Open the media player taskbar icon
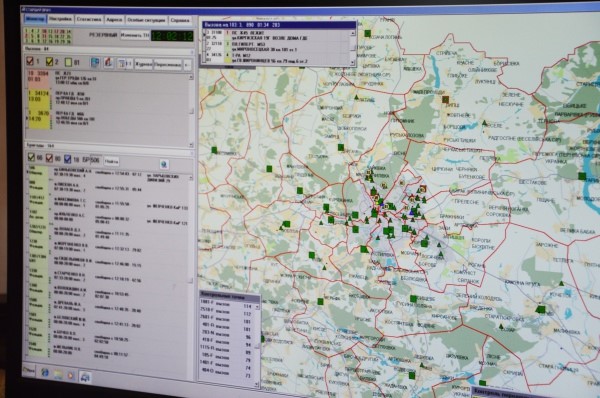 click(71, 376)
